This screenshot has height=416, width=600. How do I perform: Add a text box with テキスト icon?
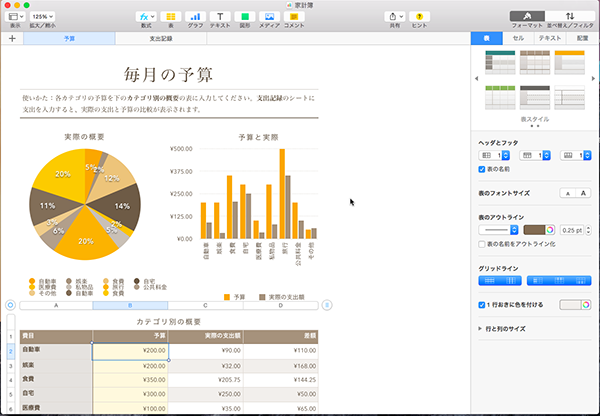[x=220, y=16]
